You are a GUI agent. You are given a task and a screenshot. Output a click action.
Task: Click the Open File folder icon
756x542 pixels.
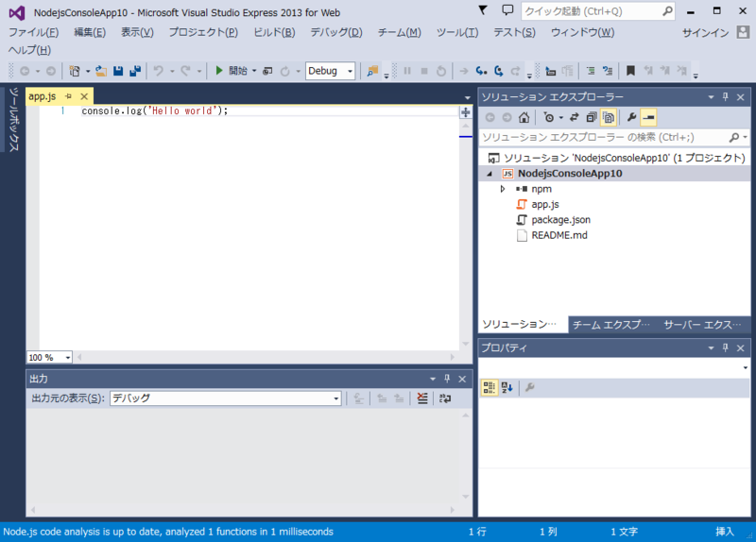click(x=101, y=72)
